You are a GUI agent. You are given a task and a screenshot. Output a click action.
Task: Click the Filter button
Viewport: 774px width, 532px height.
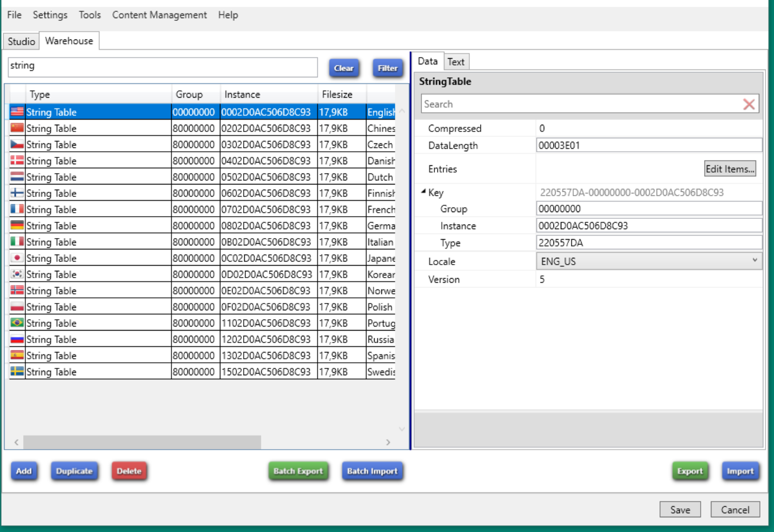[388, 68]
